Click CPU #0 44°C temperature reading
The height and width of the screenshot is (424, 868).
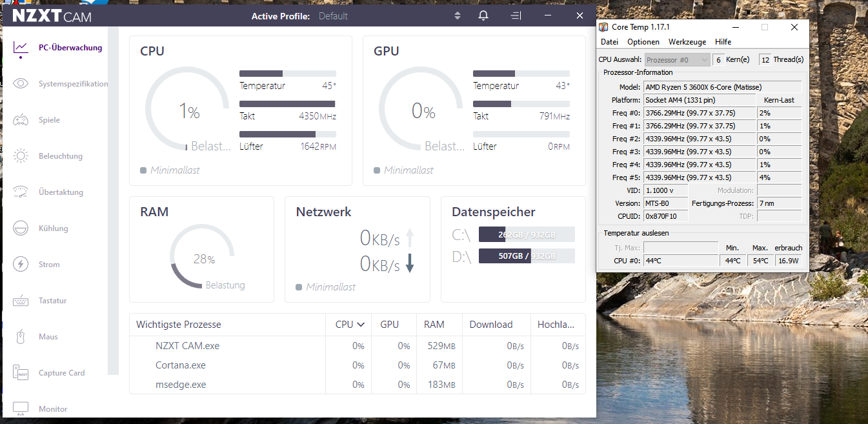681,261
